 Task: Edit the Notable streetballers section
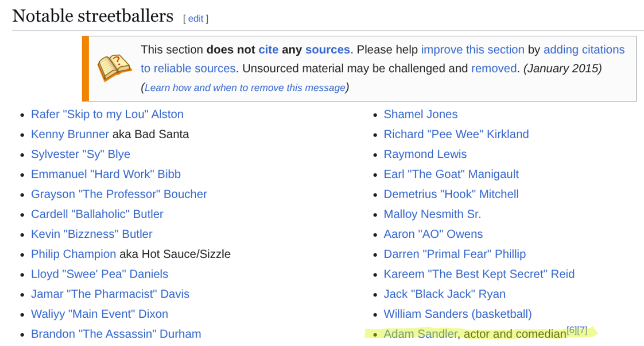(x=196, y=18)
